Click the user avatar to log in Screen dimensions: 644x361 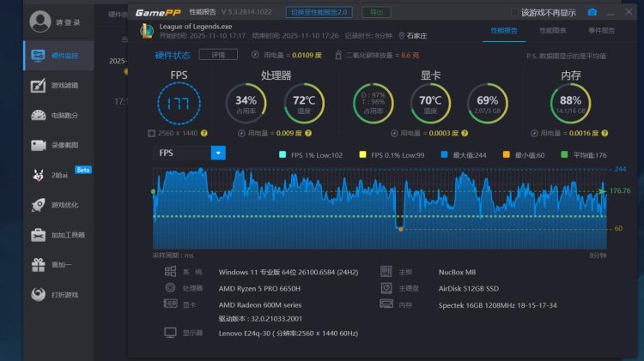(39, 21)
